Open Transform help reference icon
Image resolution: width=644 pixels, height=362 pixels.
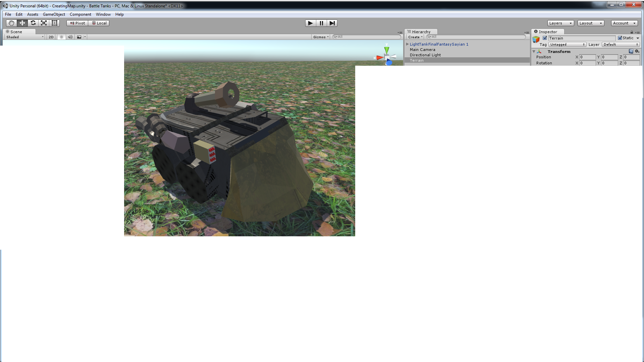[631, 51]
